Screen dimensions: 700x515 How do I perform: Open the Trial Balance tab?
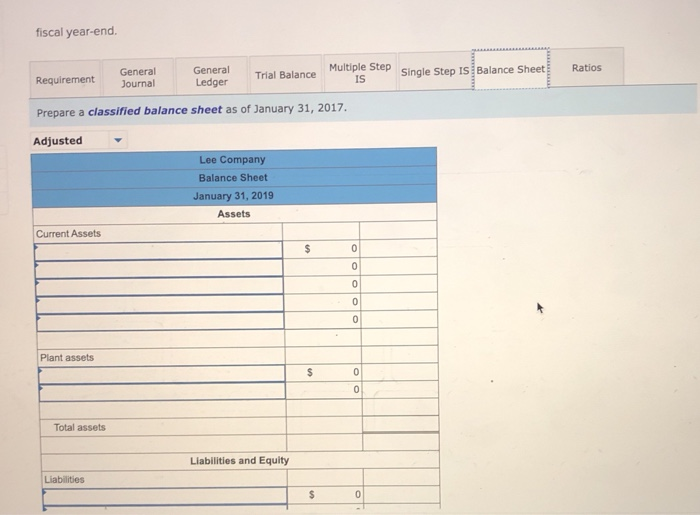point(286,75)
